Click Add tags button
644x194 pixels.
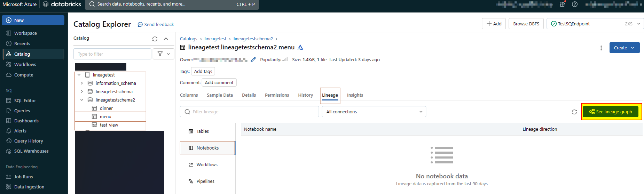pos(203,71)
